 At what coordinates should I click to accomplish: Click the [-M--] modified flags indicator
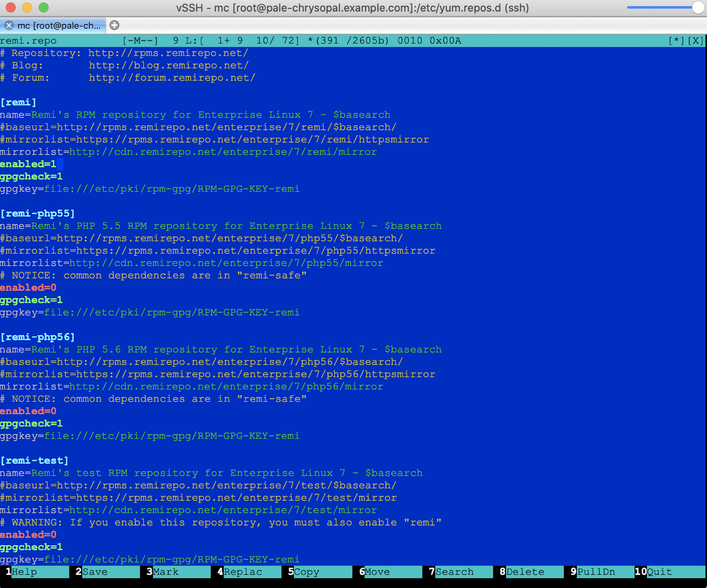(140, 41)
